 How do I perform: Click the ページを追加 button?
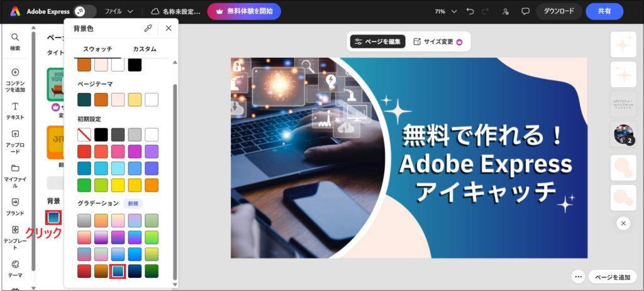[x=613, y=277]
